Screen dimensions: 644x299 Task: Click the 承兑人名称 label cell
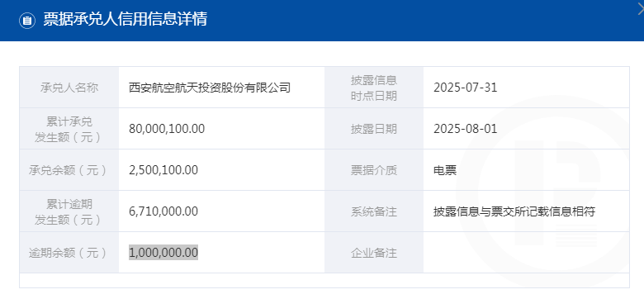69,88
